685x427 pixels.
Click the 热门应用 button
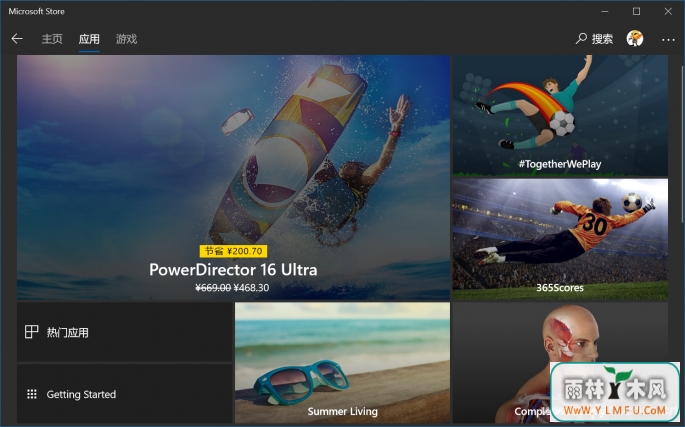point(125,332)
